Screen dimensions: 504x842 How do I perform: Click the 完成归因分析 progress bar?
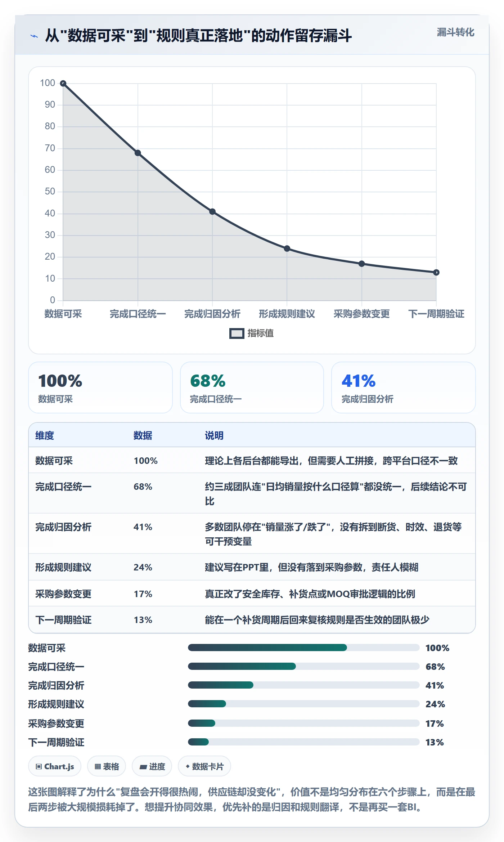tap(304, 685)
